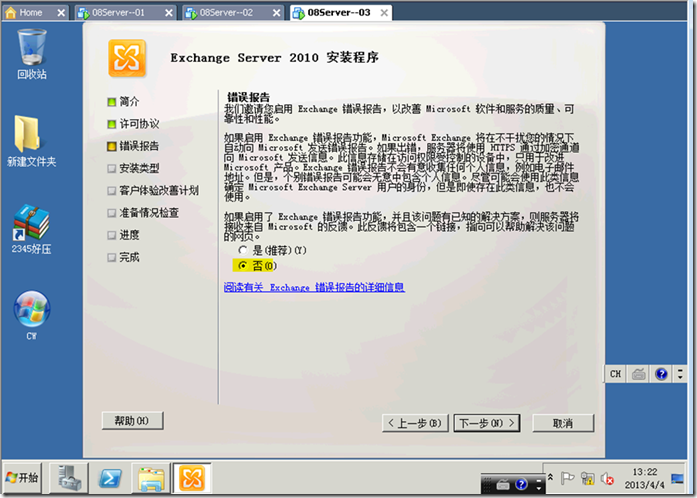Open the CW desktop icon
Image resolution: width=697 pixels, height=498 pixels.
32,315
